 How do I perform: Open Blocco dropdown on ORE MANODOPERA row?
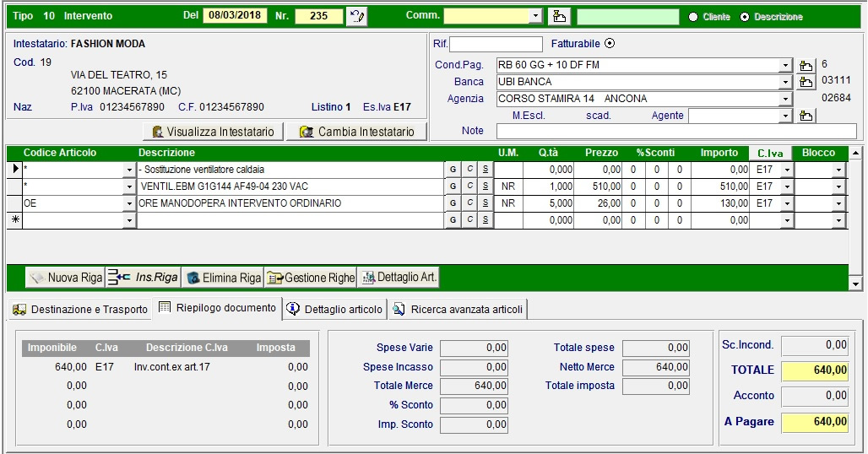pos(838,203)
